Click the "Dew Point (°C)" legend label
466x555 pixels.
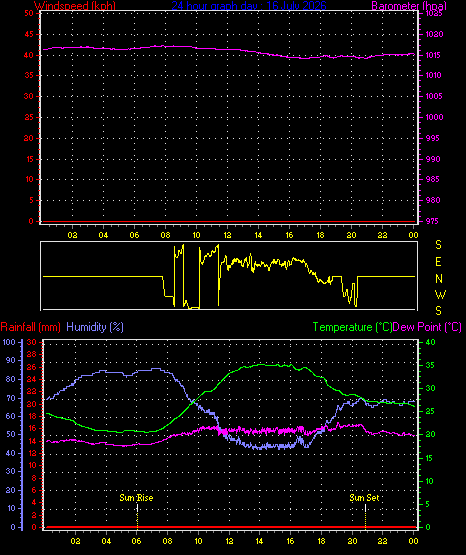click(x=427, y=327)
